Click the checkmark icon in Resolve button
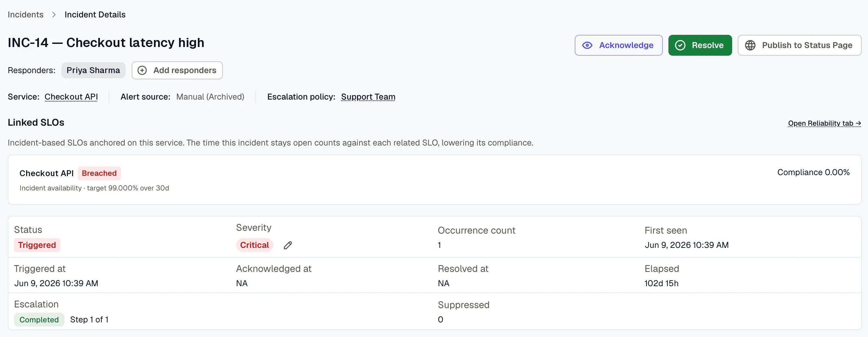The height and width of the screenshot is (337, 868). (680, 45)
